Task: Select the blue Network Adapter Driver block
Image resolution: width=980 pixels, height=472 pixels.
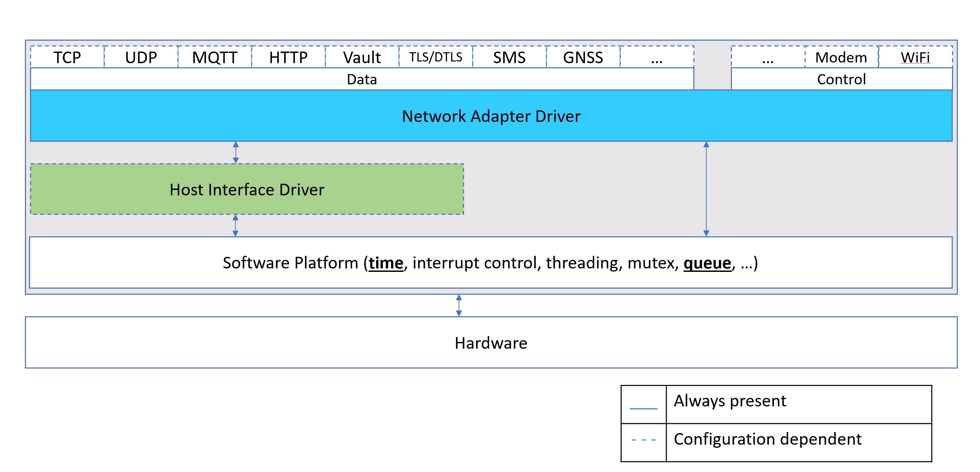Action: click(491, 116)
